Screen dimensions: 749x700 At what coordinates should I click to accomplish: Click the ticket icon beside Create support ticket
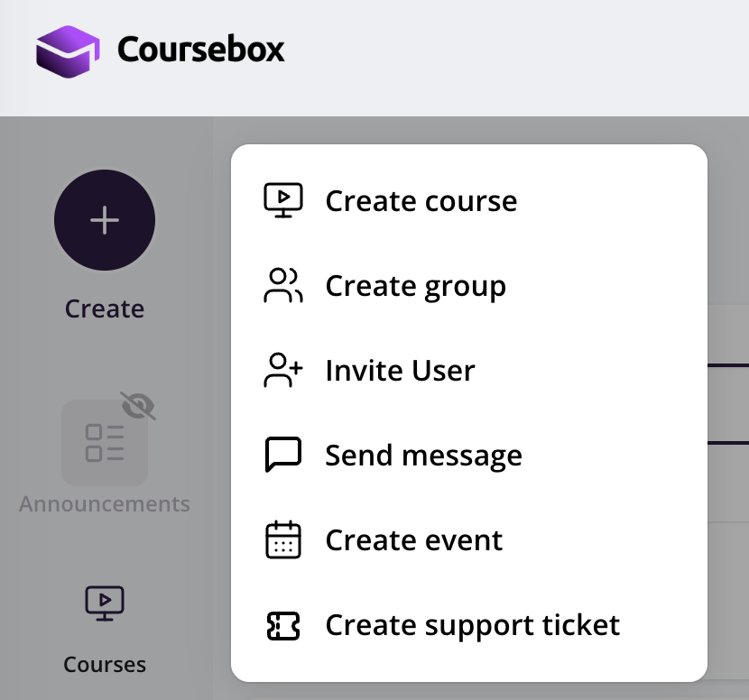[283, 625]
